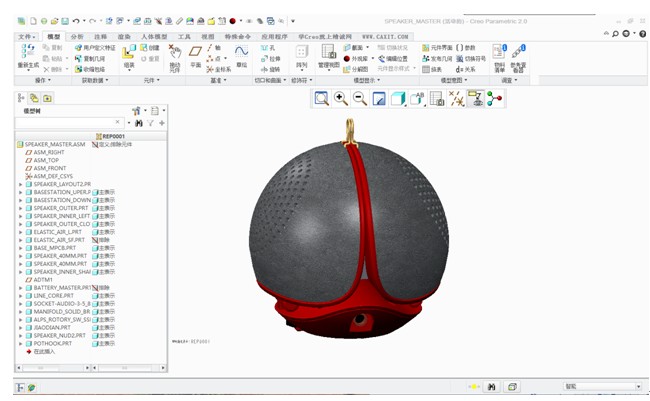650x401 pixels.
Task: Toggle the spin center display
Action: (x=495, y=99)
